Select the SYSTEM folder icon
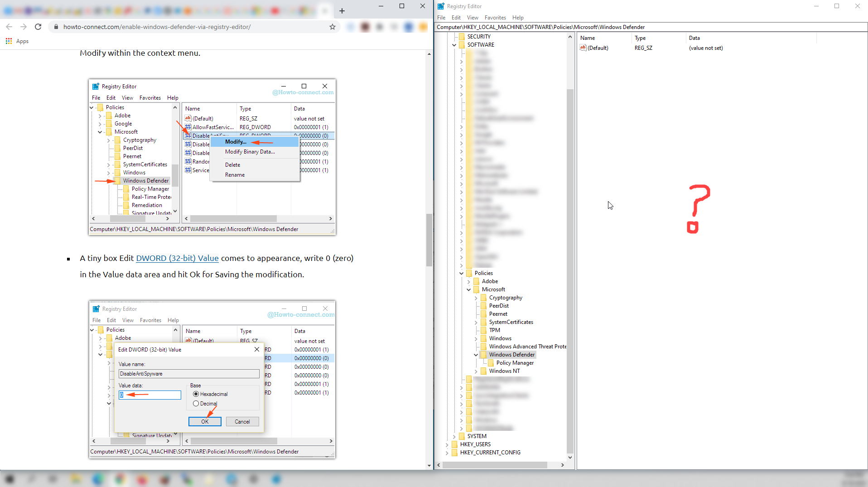The height and width of the screenshot is (487, 868). [x=462, y=436]
